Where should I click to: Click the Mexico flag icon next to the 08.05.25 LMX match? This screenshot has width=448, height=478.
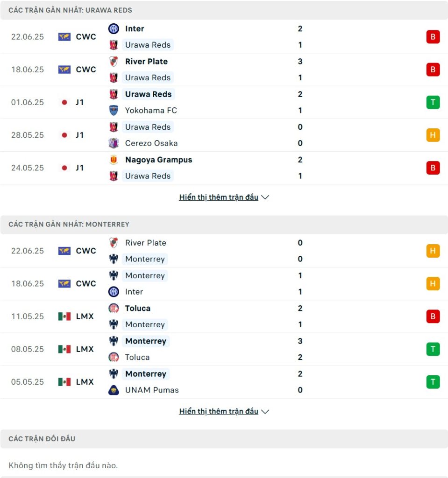(64, 349)
